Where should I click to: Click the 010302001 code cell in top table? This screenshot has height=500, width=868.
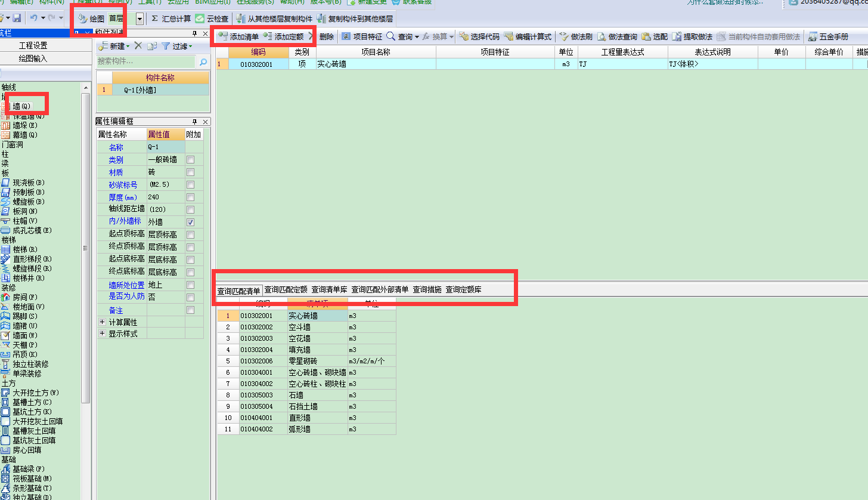pyautogui.click(x=259, y=64)
